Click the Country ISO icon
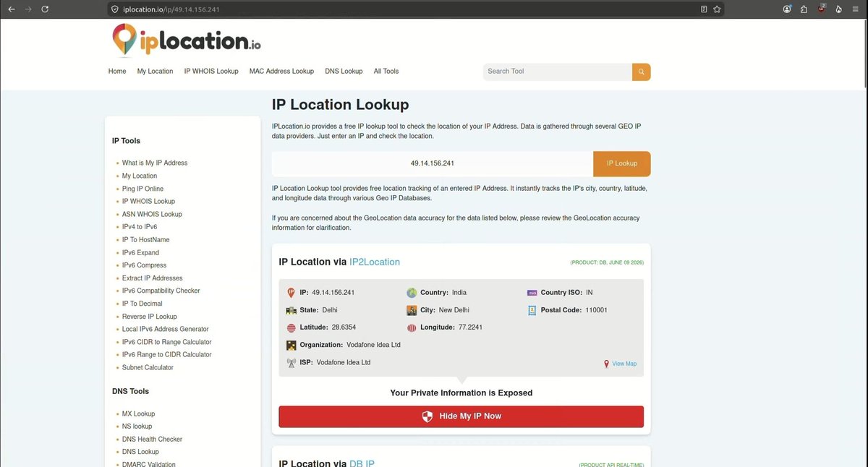Screen dimensions: 868x467 532,293
